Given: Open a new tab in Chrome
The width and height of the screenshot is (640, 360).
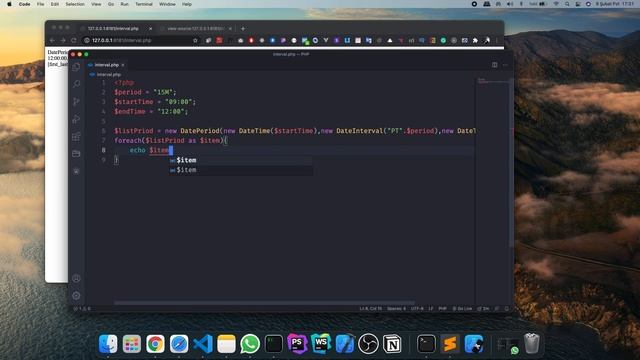Looking at the screenshot, I should 243,29.
